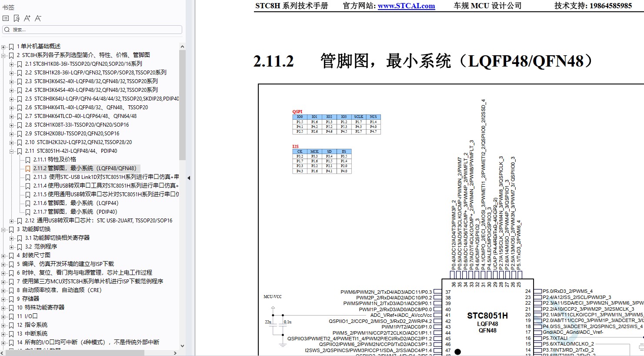Click bookmark icon of 6 时钟、复位 row
Image resolution: width=644 pixels, height=356 pixels.
[11, 273]
